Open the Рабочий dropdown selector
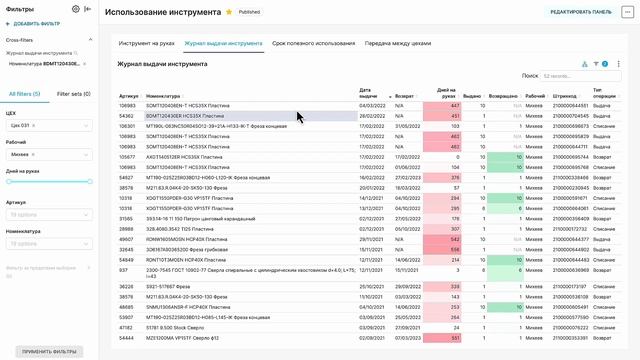640x360 pixels. pyautogui.click(x=49, y=155)
